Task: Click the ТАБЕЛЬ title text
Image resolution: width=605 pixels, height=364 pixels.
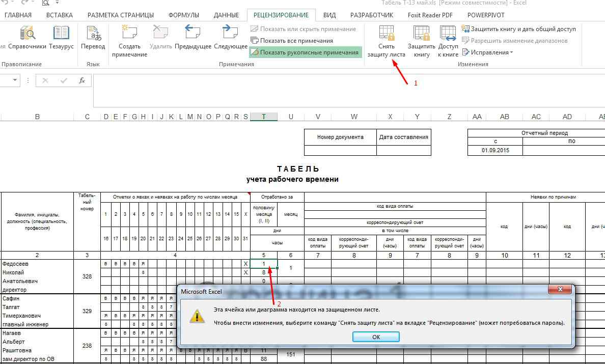Action: tap(298, 169)
